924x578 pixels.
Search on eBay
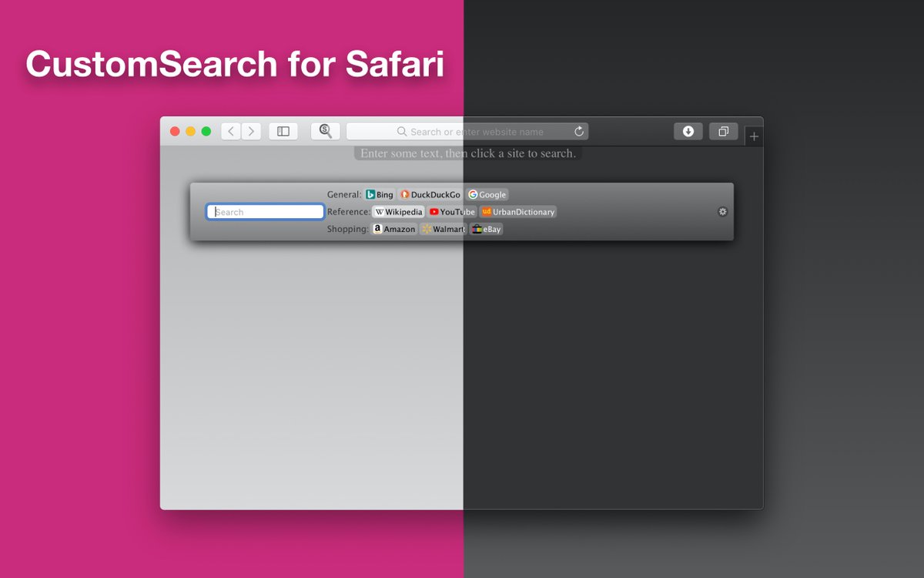(487, 229)
